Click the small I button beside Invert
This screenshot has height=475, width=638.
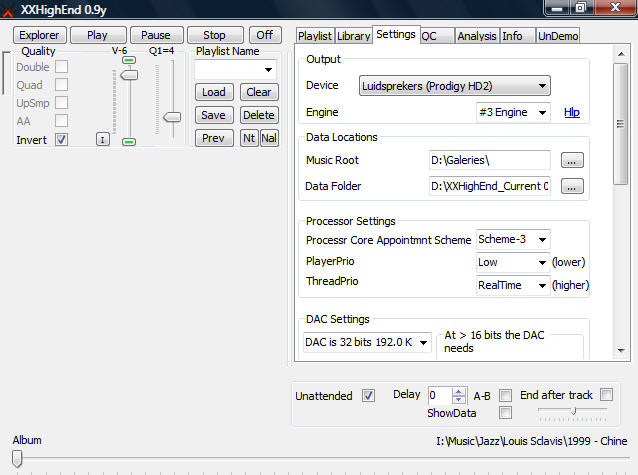tap(103, 140)
